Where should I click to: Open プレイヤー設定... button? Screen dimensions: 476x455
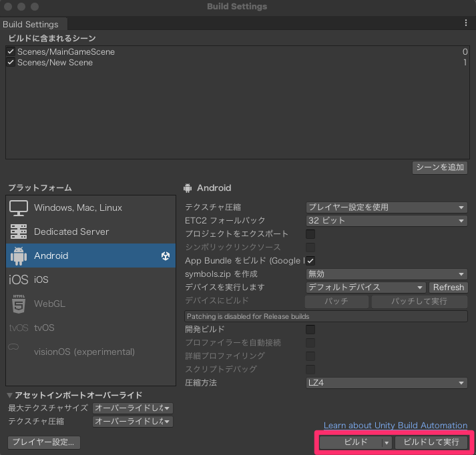(x=43, y=442)
